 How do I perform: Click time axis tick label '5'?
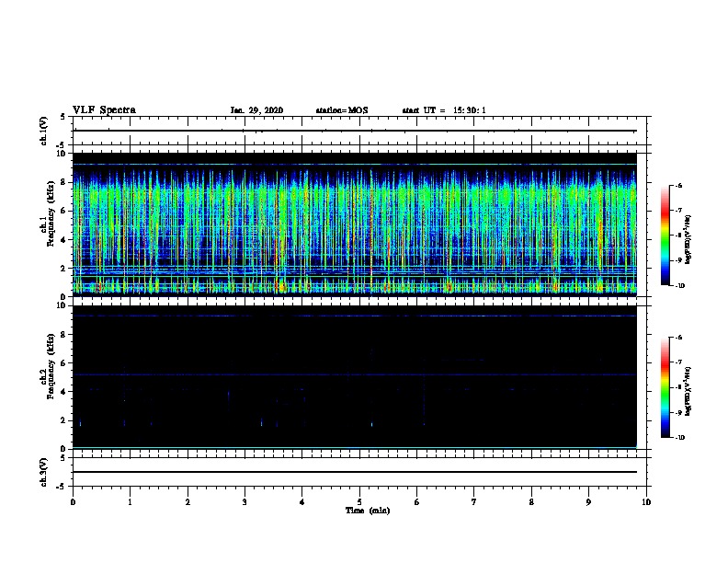point(359,502)
